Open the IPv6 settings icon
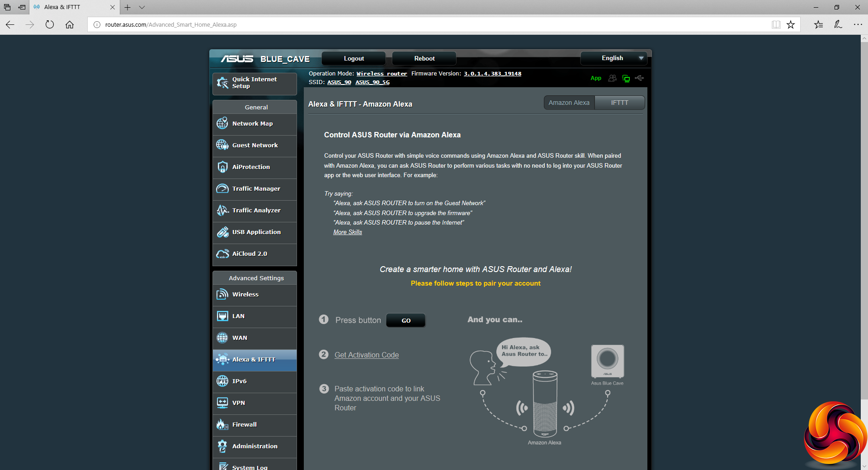 click(x=222, y=381)
